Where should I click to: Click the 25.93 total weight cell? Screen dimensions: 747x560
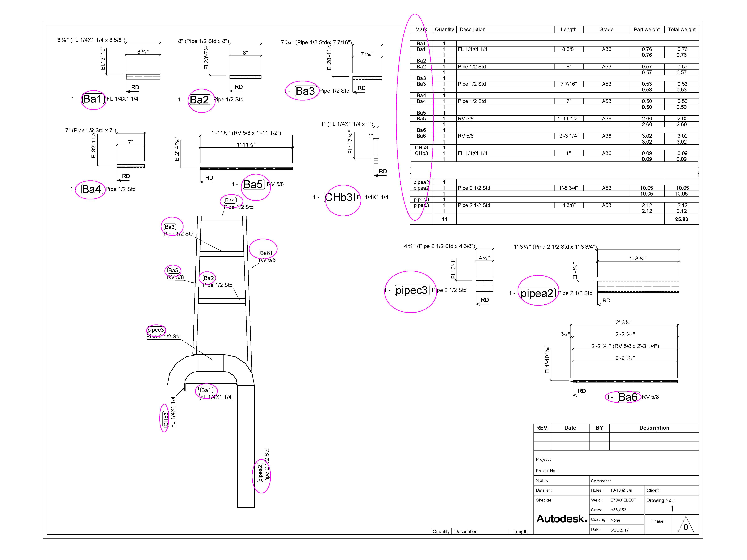[681, 219]
